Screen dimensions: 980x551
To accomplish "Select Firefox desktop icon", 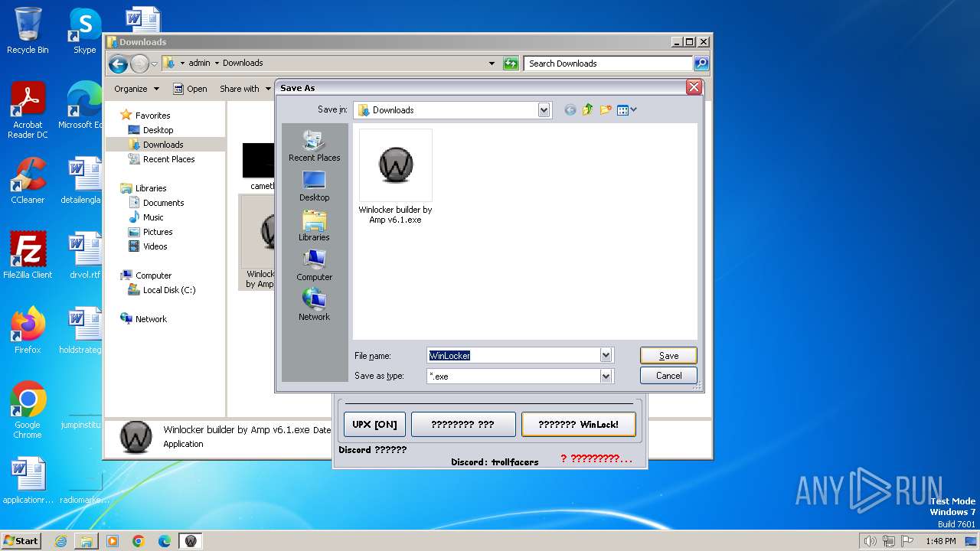I will click(x=28, y=330).
